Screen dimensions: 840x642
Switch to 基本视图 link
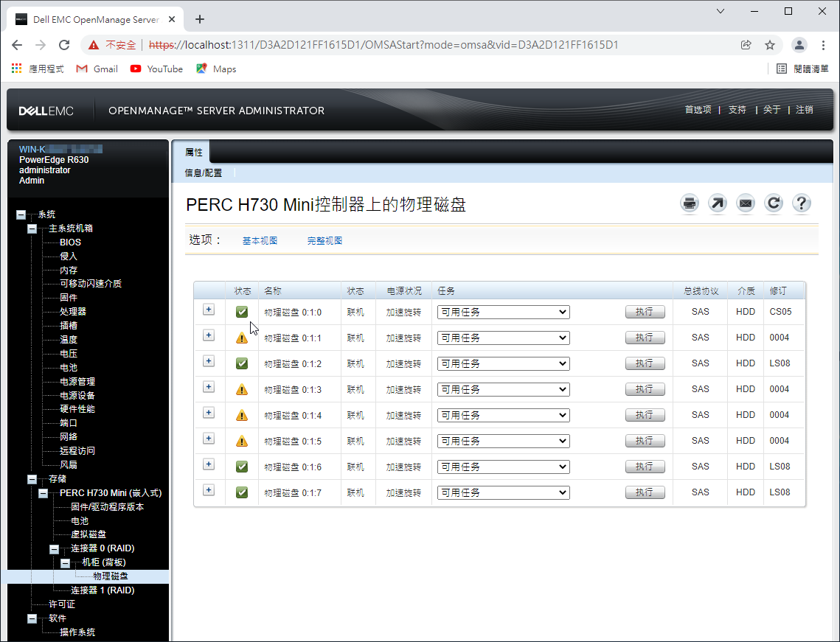click(x=260, y=241)
